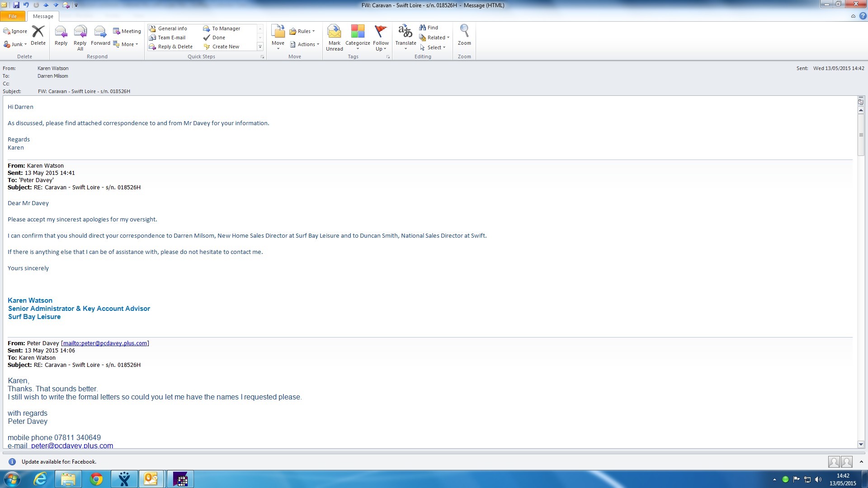Open the File tab

point(13,16)
